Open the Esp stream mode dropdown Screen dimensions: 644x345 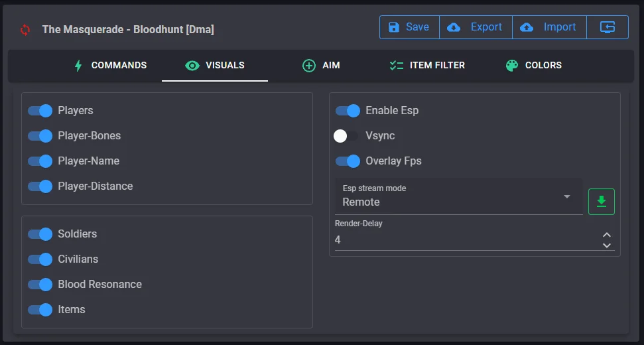pos(459,196)
